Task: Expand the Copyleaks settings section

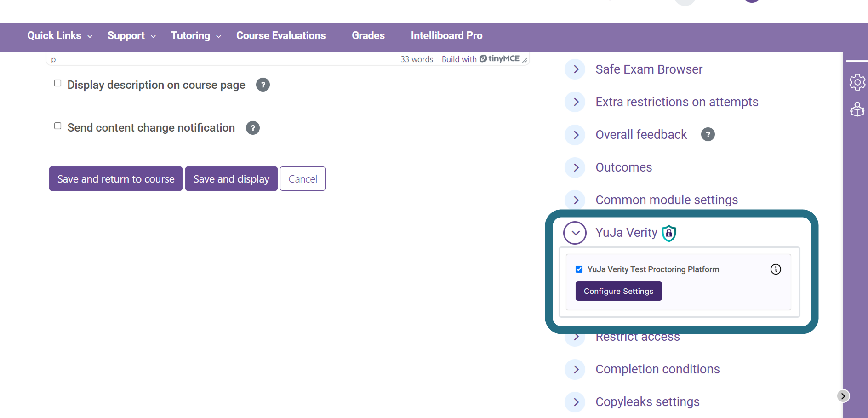Action: pyautogui.click(x=575, y=402)
